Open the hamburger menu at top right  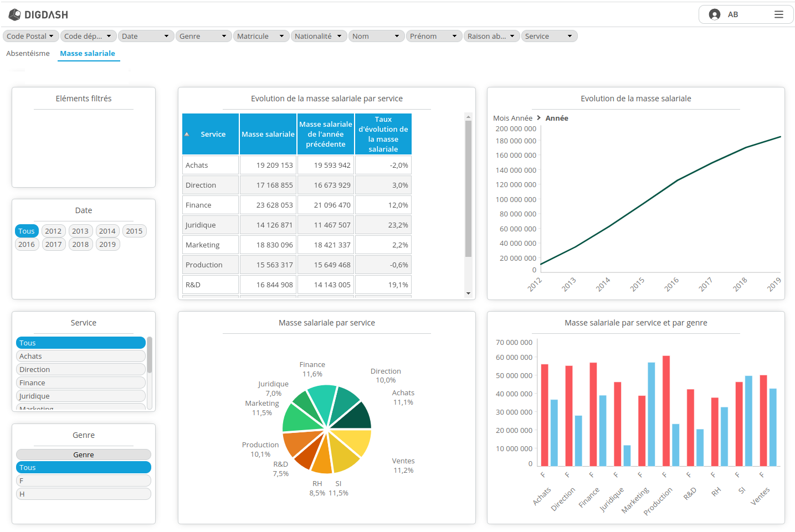click(x=778, y=15)
